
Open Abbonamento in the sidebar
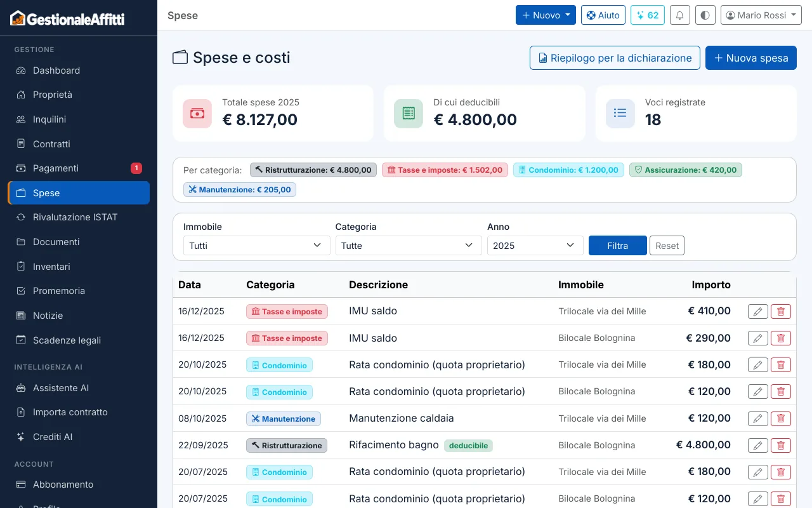coord(79,485)
